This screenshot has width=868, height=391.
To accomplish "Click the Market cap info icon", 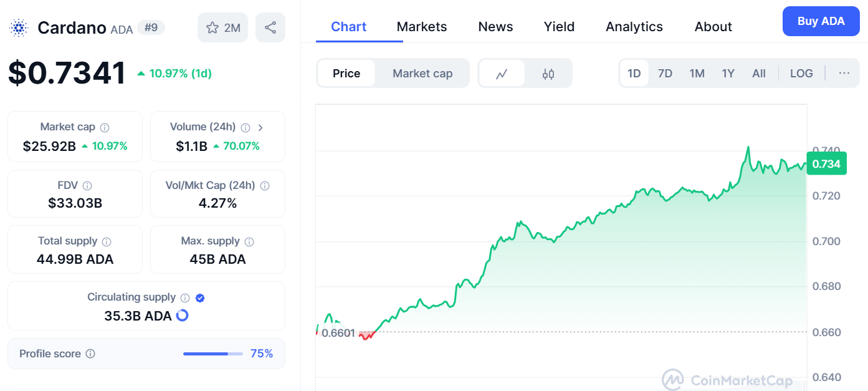I will point(105,127).
